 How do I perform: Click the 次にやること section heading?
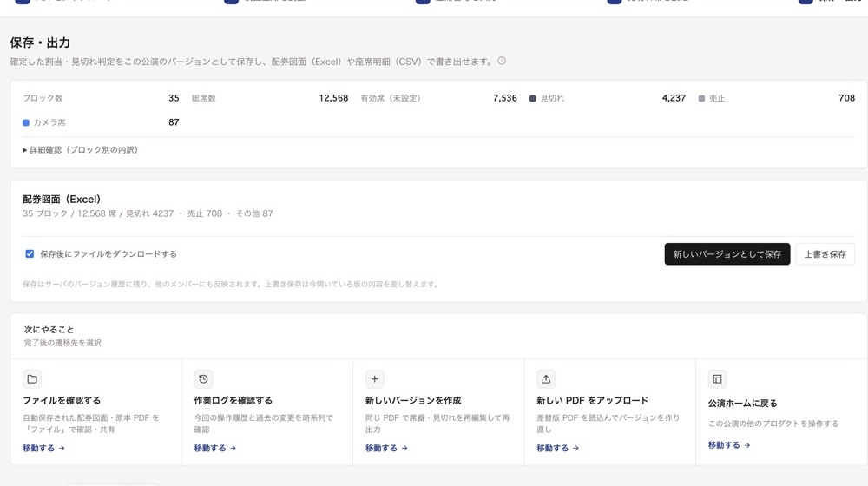coord(49,329)
